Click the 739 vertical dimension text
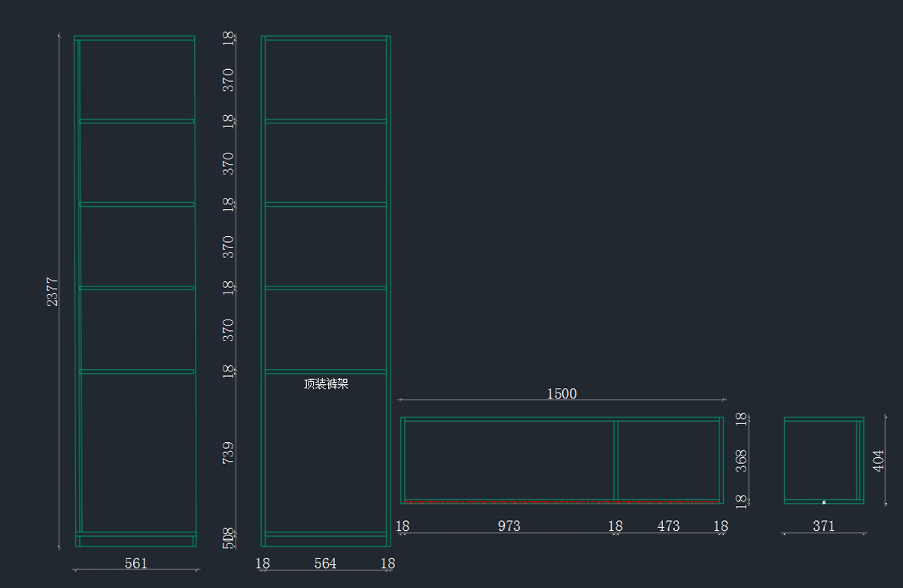The width and height of the screenshot is (903, 588). point(229,452)
